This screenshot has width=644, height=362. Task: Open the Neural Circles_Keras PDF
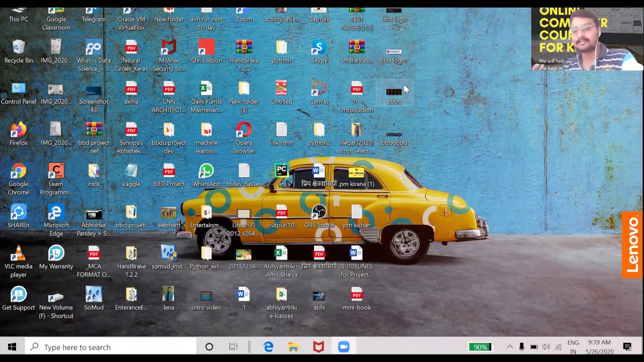click(131, 56)
